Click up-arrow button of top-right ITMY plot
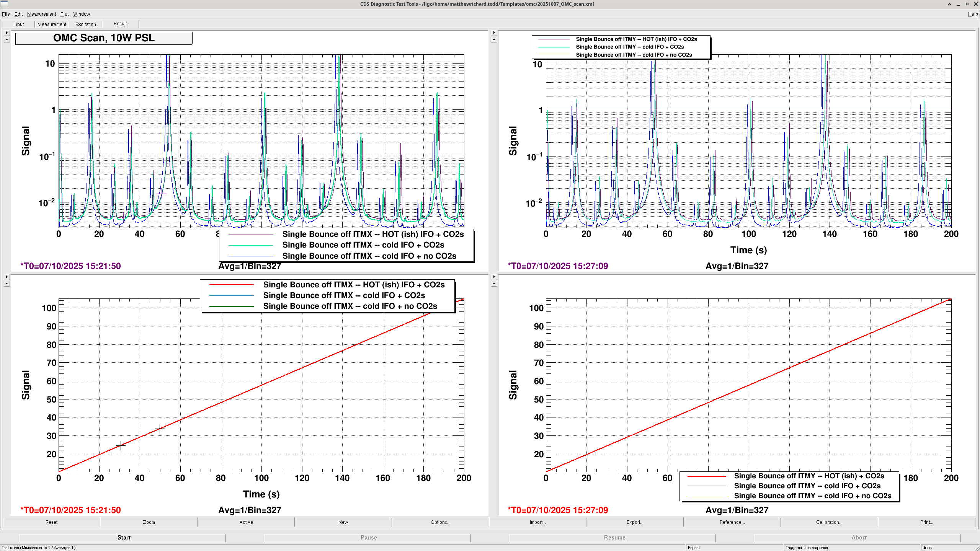 point(494,40)
